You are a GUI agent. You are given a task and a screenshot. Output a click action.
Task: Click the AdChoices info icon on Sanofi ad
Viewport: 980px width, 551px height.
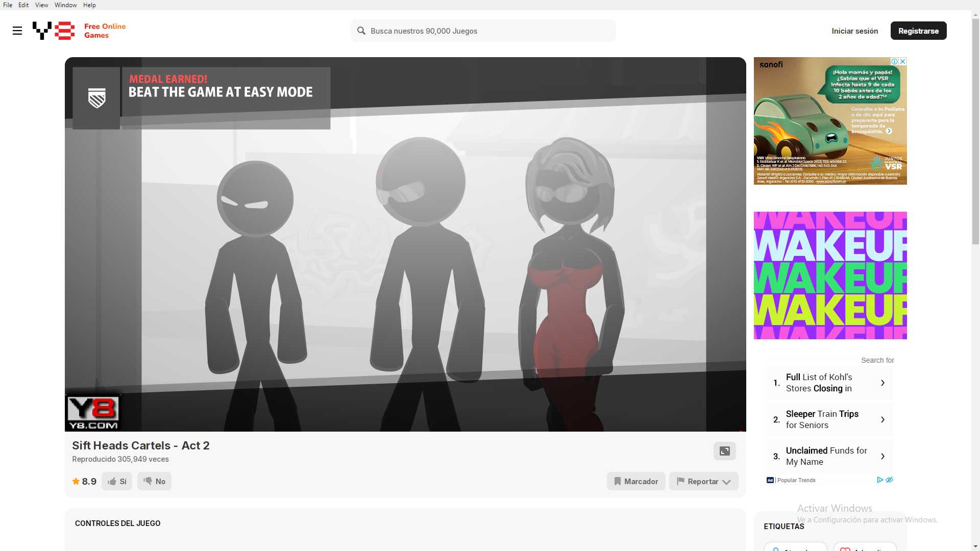(895, 61)
